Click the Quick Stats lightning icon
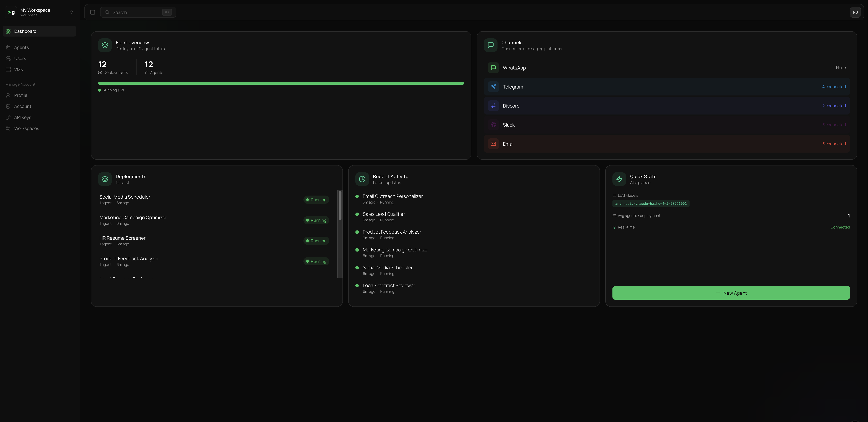The width and height of the screenshot is (868, 422). 619,179
